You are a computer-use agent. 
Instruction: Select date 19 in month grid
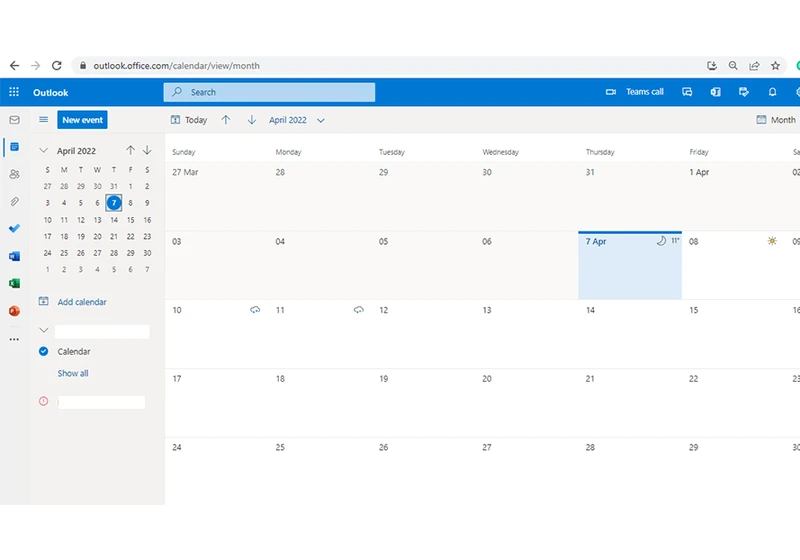tap(384, 379)
